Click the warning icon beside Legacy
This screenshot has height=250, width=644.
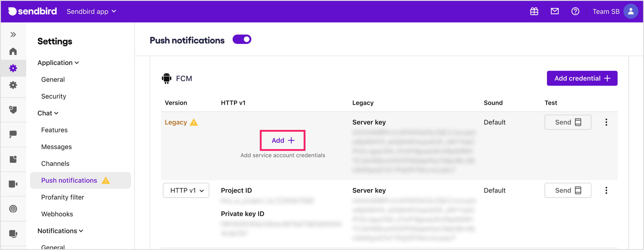tap(193, 122)
